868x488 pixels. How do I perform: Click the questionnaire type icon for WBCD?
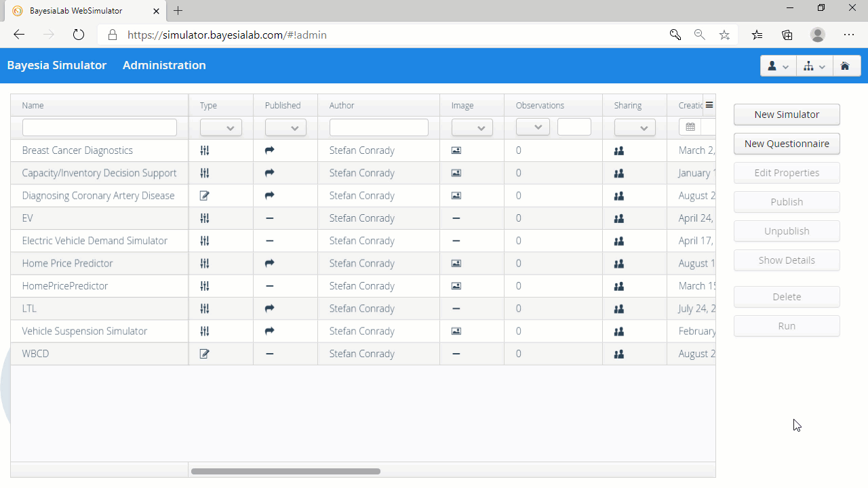pyautogui.click(x=205, y=354)
